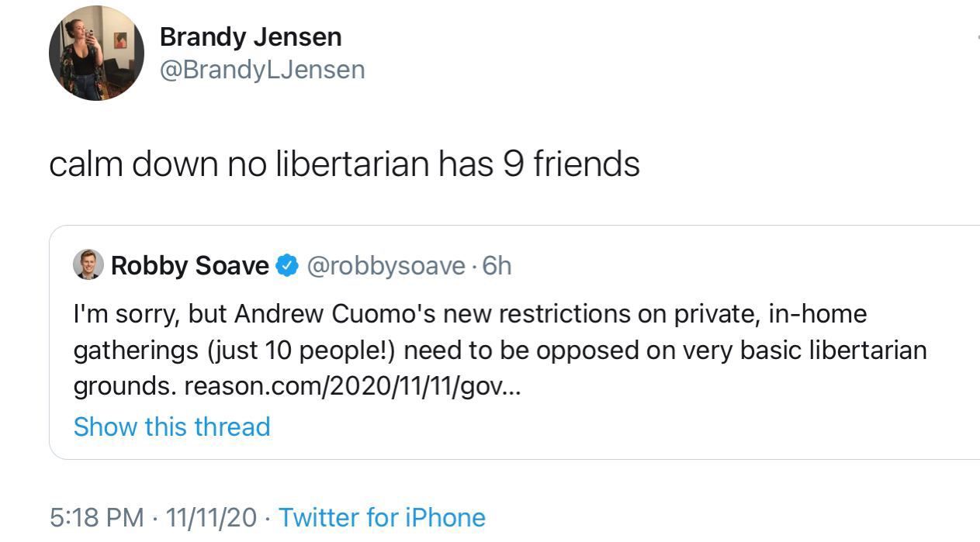Click the 6h timestamp on quoted tweet
The image size is (980, 542).
497,266
